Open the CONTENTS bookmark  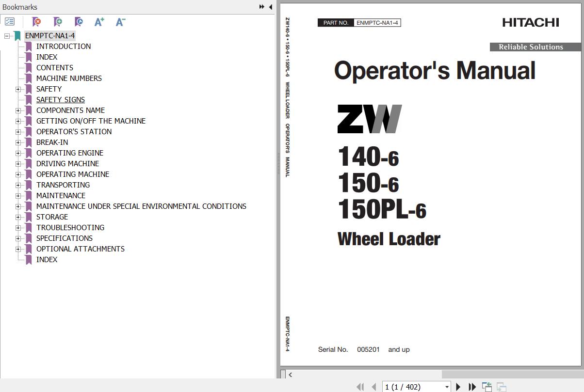pyautogui.click(x=55, y=68)
